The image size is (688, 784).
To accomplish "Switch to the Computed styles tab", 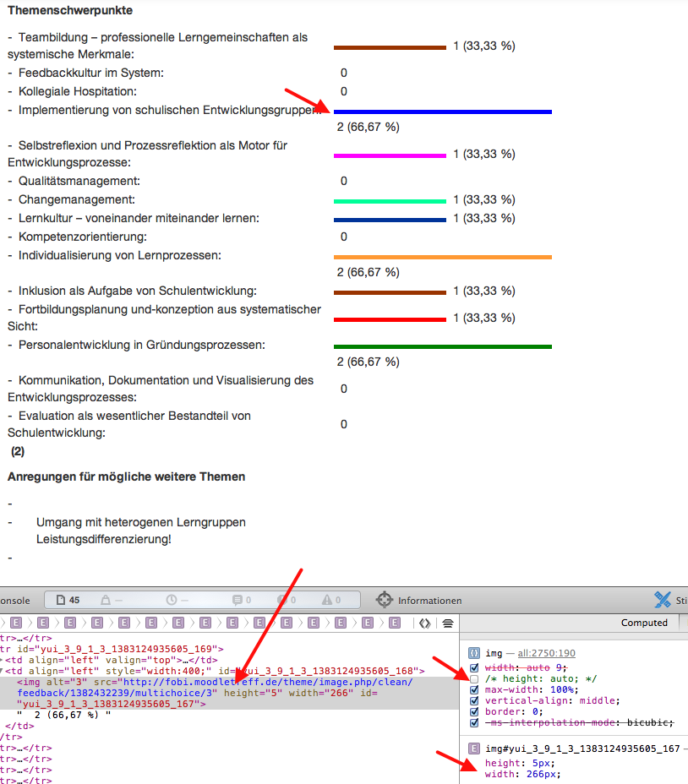I will coord(644,623).
